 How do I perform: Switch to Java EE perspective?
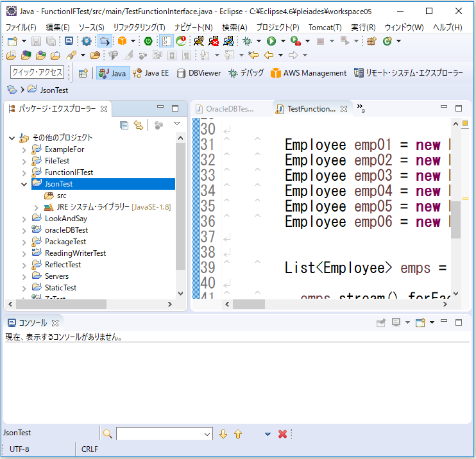pos(151,73)
